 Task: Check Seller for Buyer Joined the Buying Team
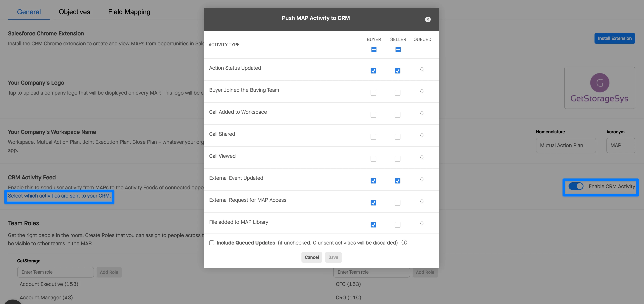point(397,93)
